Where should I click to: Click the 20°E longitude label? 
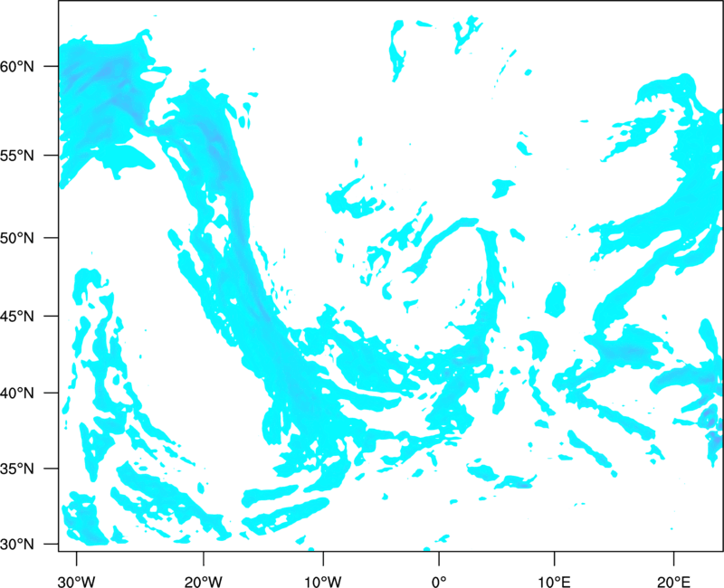(673, 582)
